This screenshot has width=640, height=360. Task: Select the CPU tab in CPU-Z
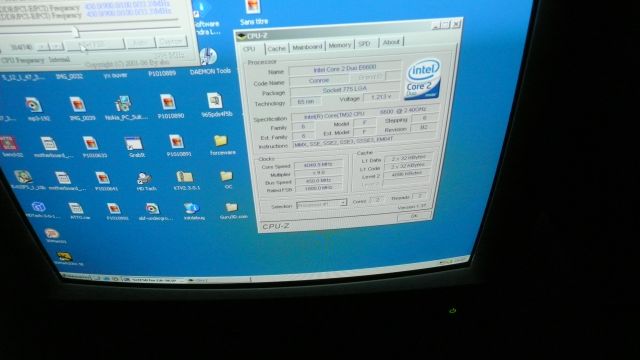tap(249, 49)
